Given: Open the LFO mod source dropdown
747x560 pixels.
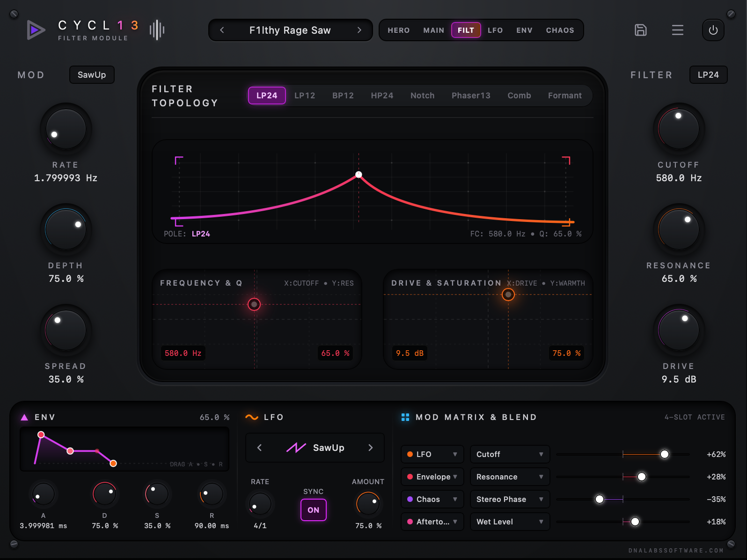Looking at the screenshot, I should point(432,454).
